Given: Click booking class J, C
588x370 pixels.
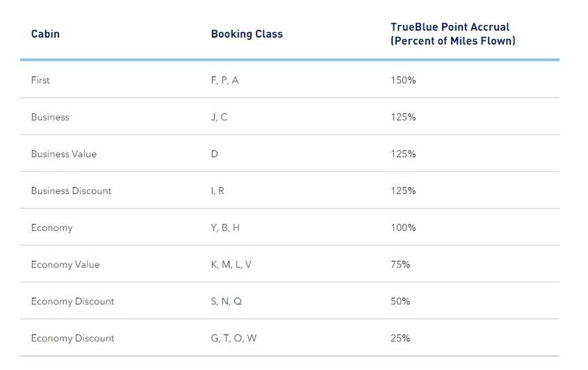Looking at the screenshot, I should pyautogui.click(x=219, y=117).
